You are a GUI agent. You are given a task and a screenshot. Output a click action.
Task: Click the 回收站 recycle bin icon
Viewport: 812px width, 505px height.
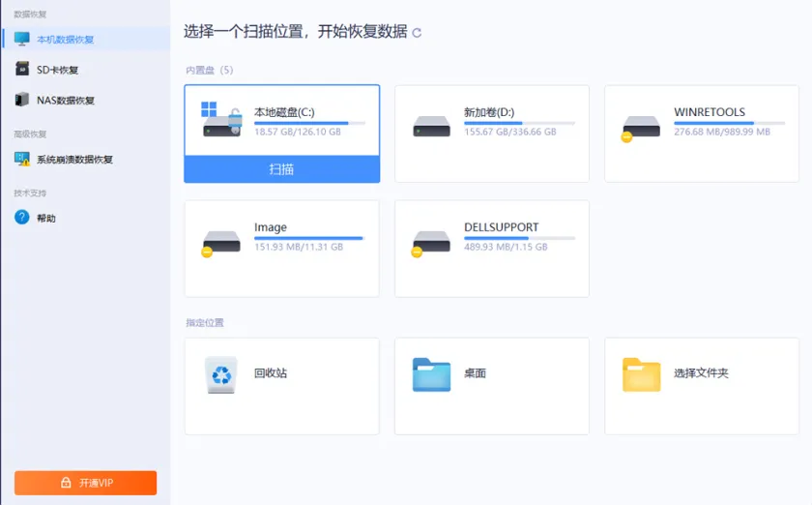click(221, 374)
